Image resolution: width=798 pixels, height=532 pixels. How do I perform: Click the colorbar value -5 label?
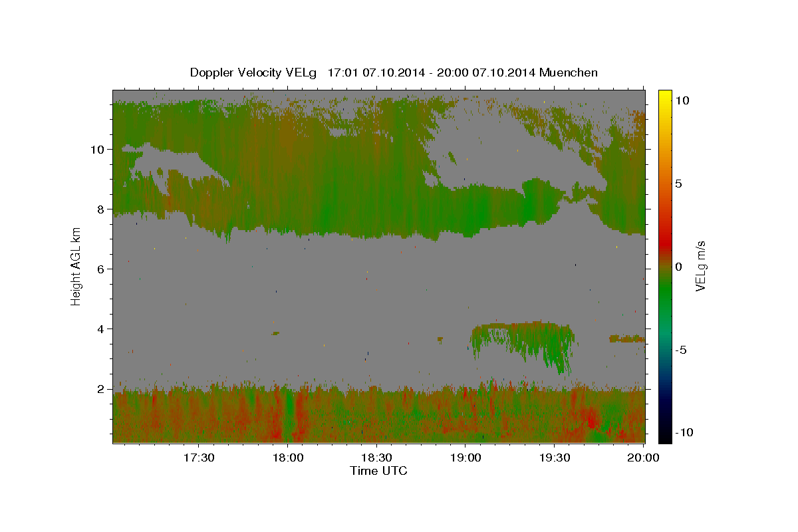click(x=681, y=350)
